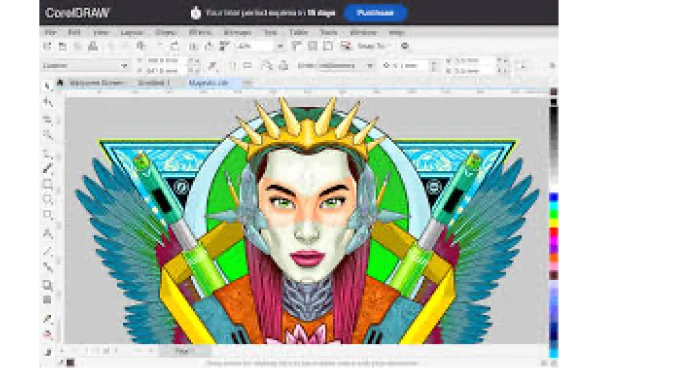Choose the Crop tool
This screenshot has width=687, height=368.
click(47, 119)
